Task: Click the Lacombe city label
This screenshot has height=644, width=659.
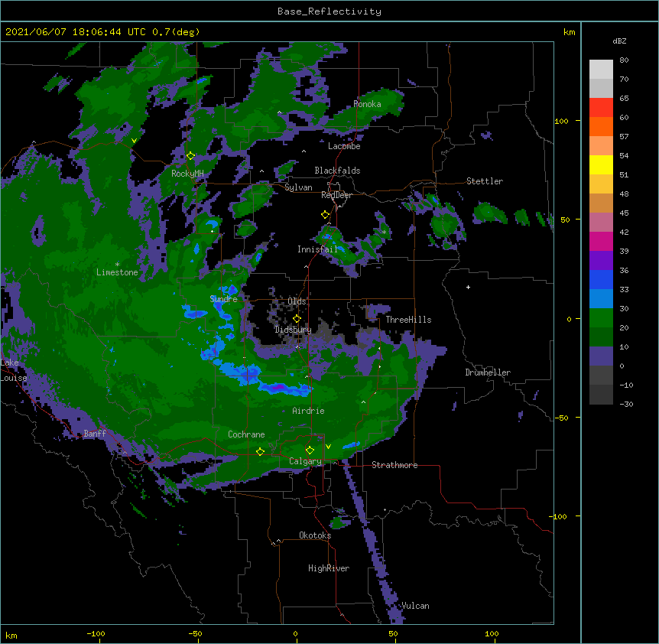Action: pos(344,146)
